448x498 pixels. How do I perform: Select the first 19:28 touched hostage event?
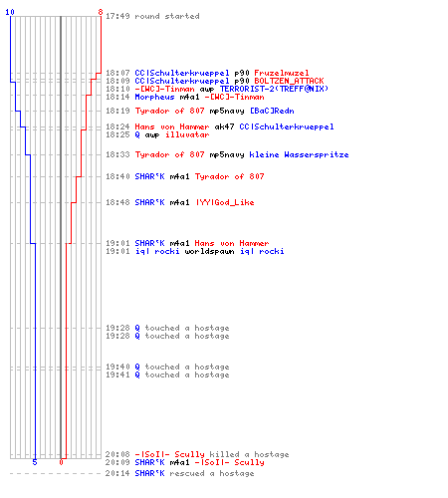point(167,328)
